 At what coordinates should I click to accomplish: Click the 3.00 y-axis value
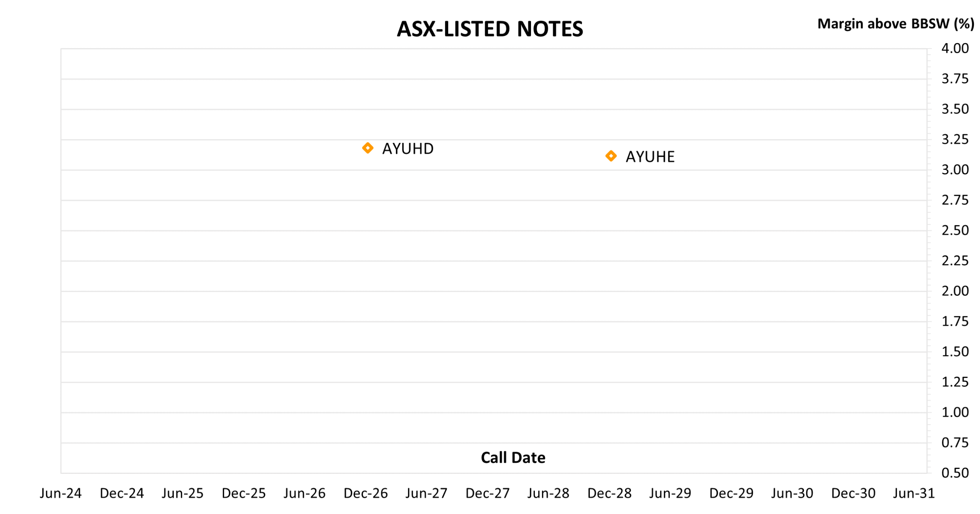point(955,170)
